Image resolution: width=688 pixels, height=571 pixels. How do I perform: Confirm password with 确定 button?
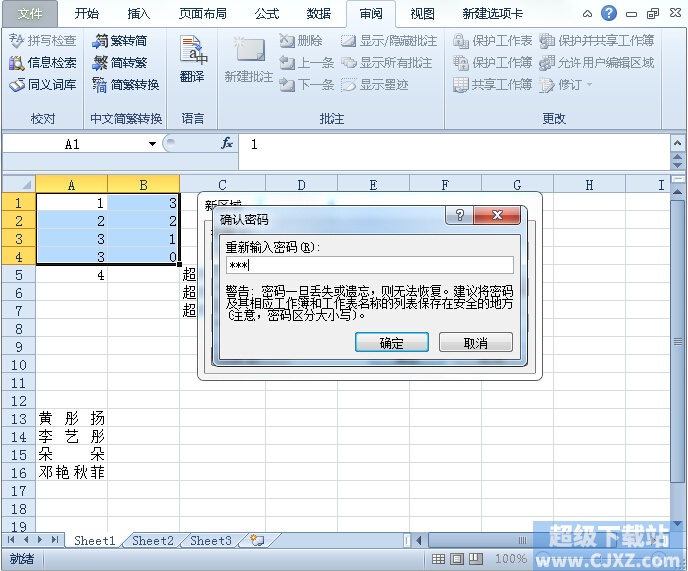tap(392, 343)
